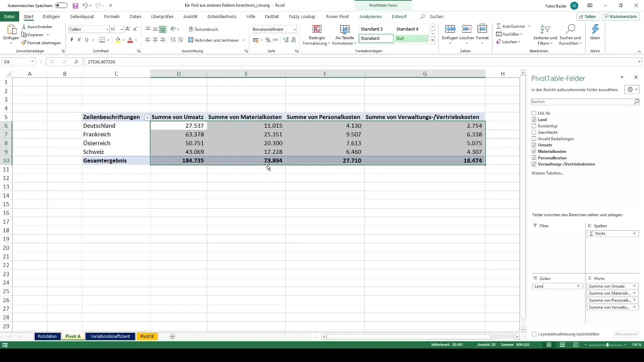Click the red font color button
This screenshot has width=644, height=362.
(130, 40)
